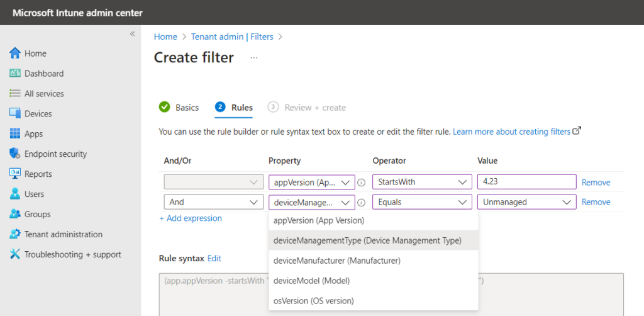The width and height of the screenshot is (644, 316).
Task: Open the Home sidebar icon
Action: pos(15,54)
